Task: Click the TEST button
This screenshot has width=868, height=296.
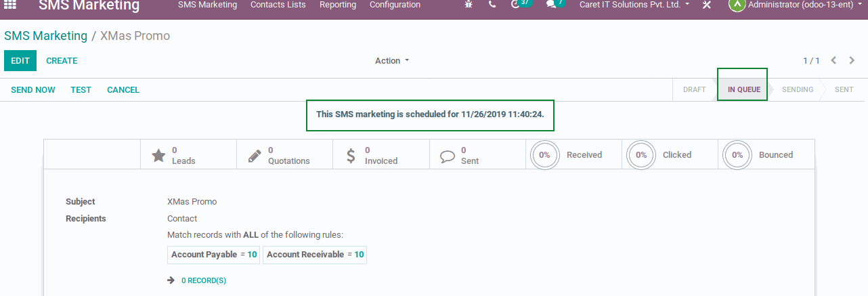Action: (x=81, y=90)
